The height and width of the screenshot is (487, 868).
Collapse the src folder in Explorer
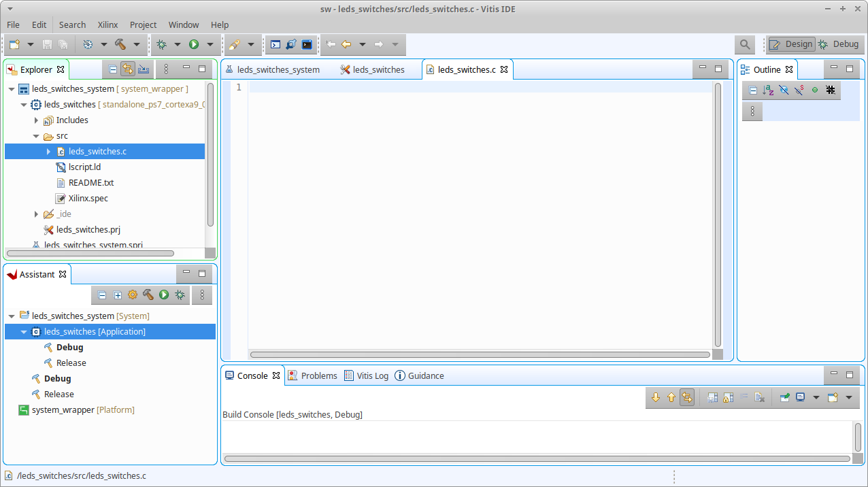point(36,136)
